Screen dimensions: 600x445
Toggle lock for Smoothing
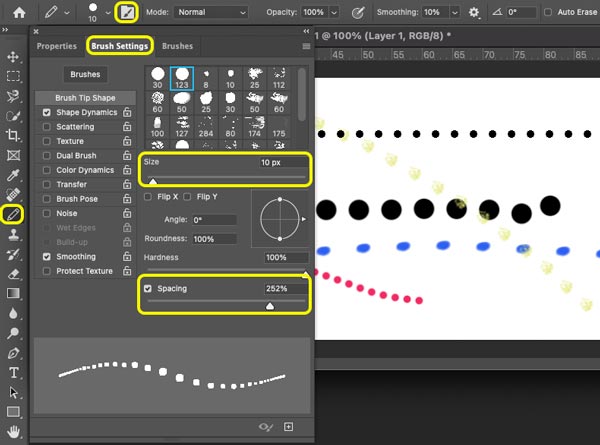point(127,256)
